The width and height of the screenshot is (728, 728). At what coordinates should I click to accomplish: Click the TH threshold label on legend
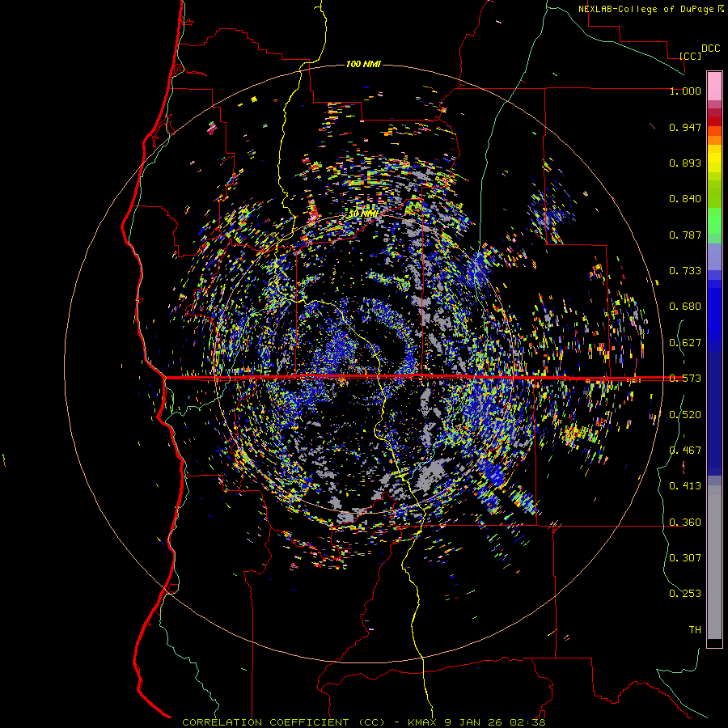(x=695, y=630)
